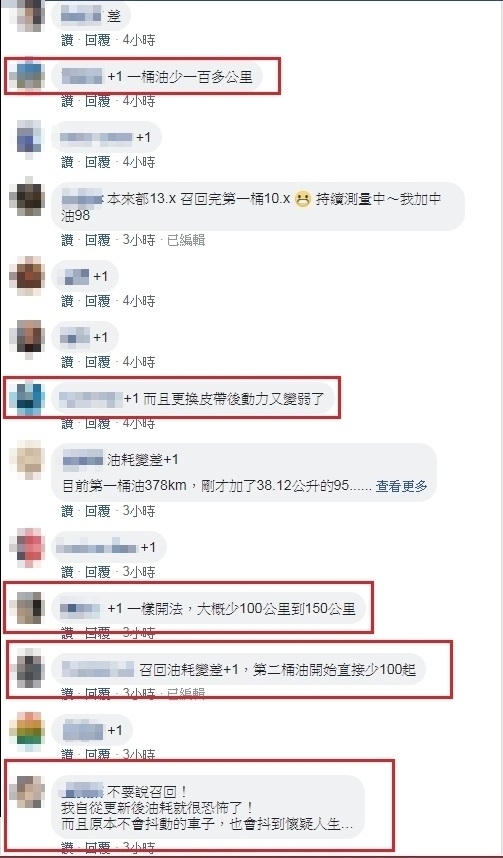Open rainbow-colored avatar near bottom
The width and height of the screenshot is (503, 858).
click(x=27, y=730)
